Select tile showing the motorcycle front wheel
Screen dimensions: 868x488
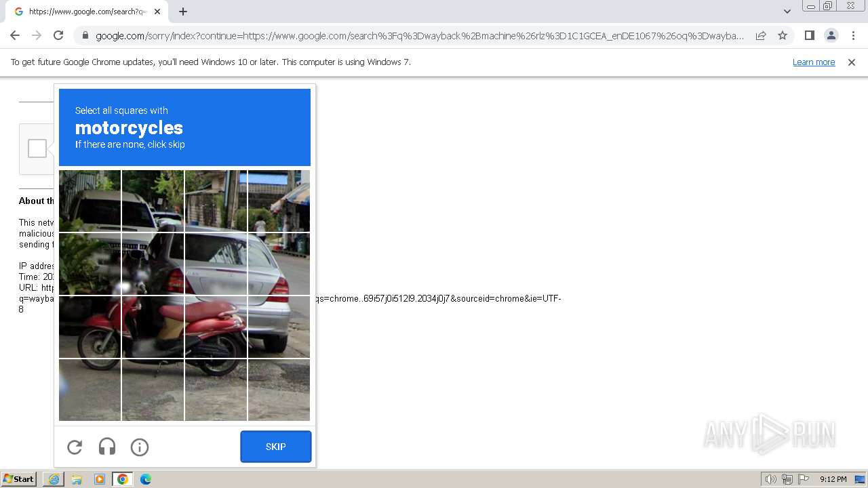pos(90,327)
